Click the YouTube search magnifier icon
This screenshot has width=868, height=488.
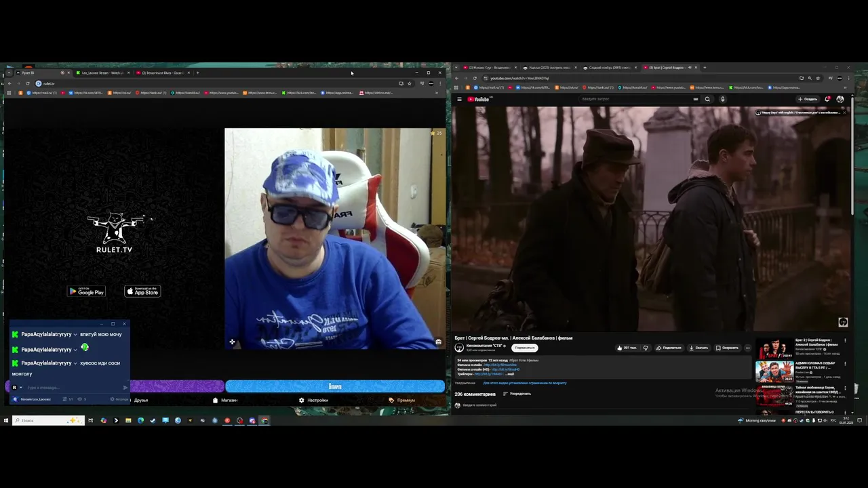pyautogui.click(x=707, y=99)
